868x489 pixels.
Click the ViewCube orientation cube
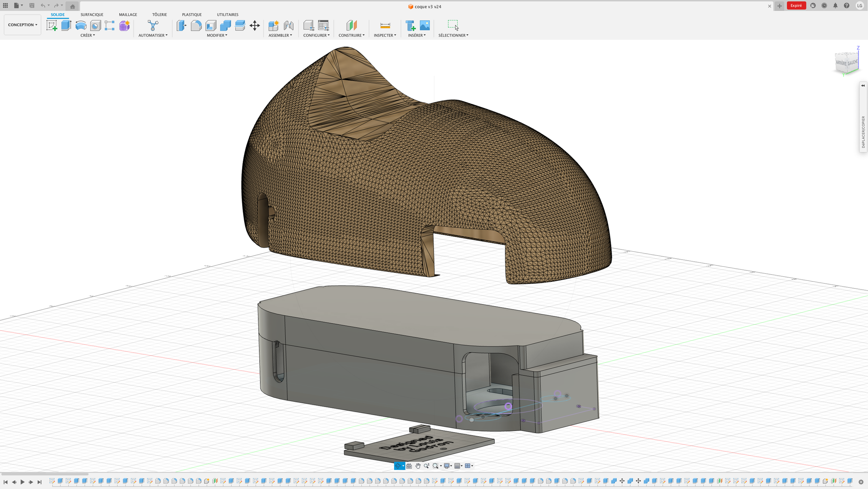(846, 63)
